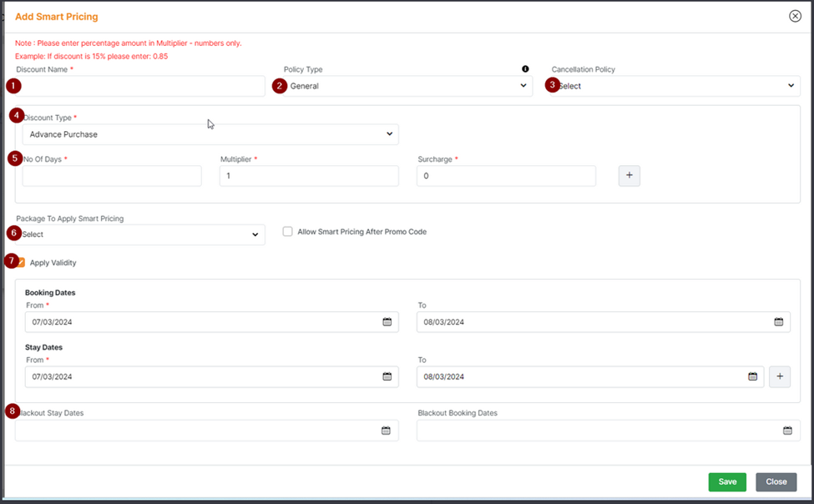Add another Stay Dates row with plus
This screenshot has width=814, height=504.
(780, 376)
